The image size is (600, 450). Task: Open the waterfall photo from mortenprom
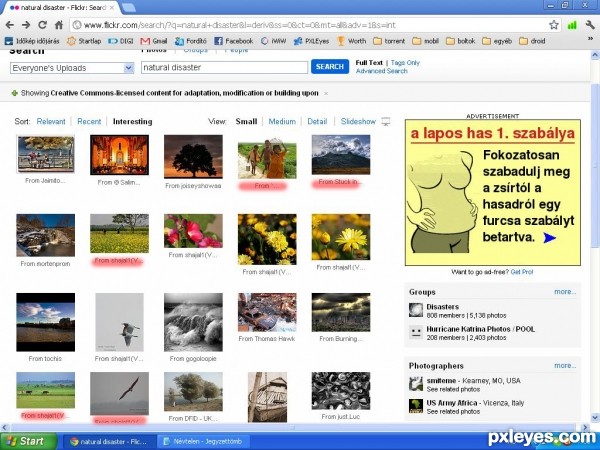[46, 235]
